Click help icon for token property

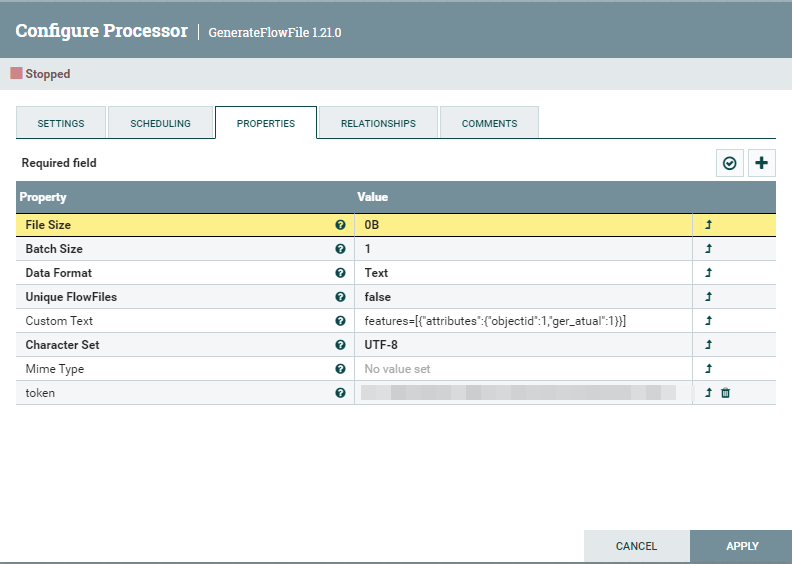[340, 393]
